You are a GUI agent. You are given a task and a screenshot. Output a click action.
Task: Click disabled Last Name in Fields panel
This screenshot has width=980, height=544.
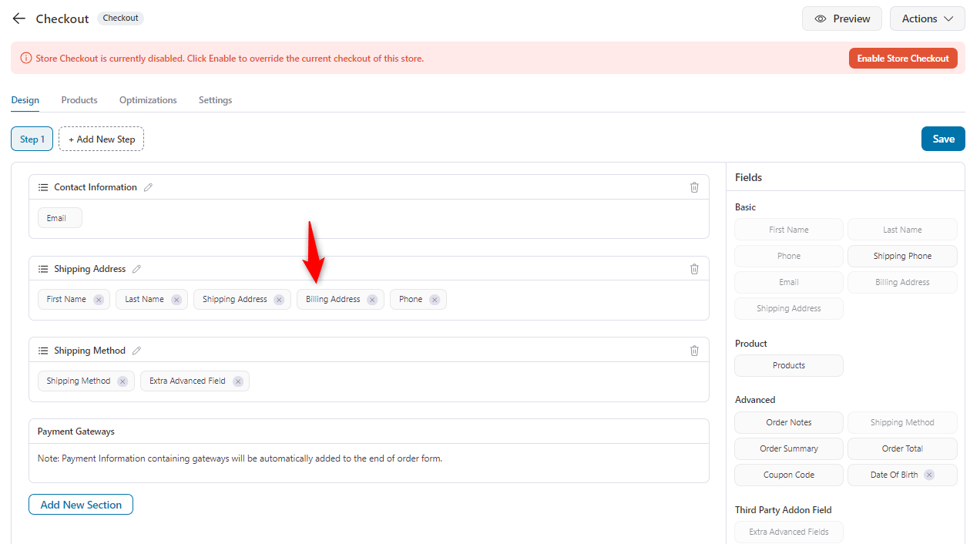coord(902,230)
